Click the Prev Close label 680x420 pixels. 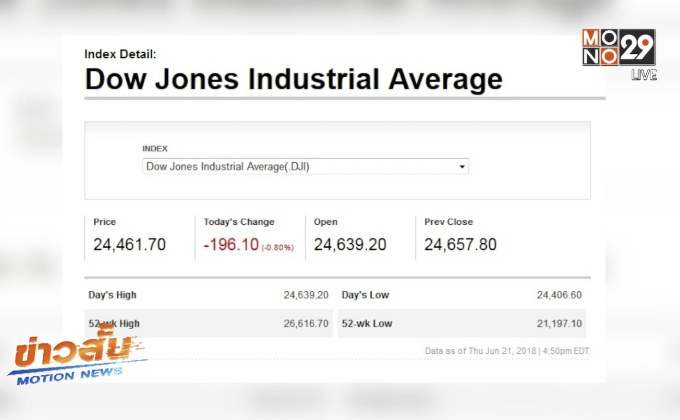[x=448, y=222]
